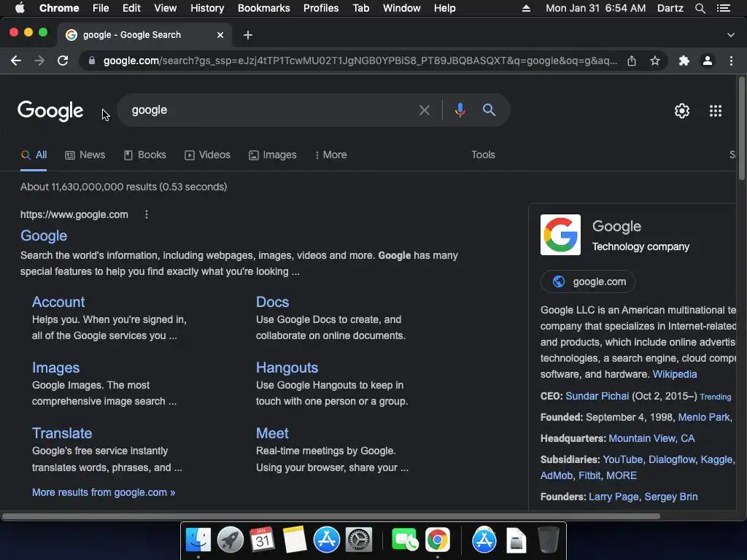Click the vertical page scrollbar
The height and width of the screenshot is (560, 747).
[741, 128]
